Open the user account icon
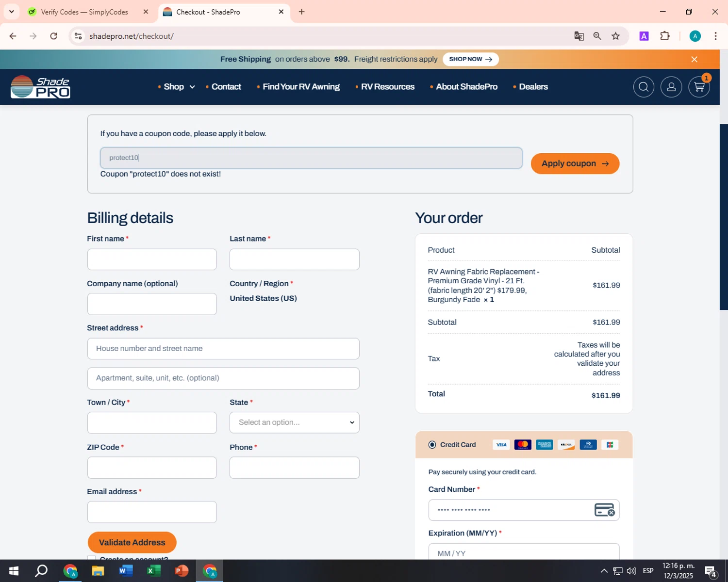 pos(671,87)
